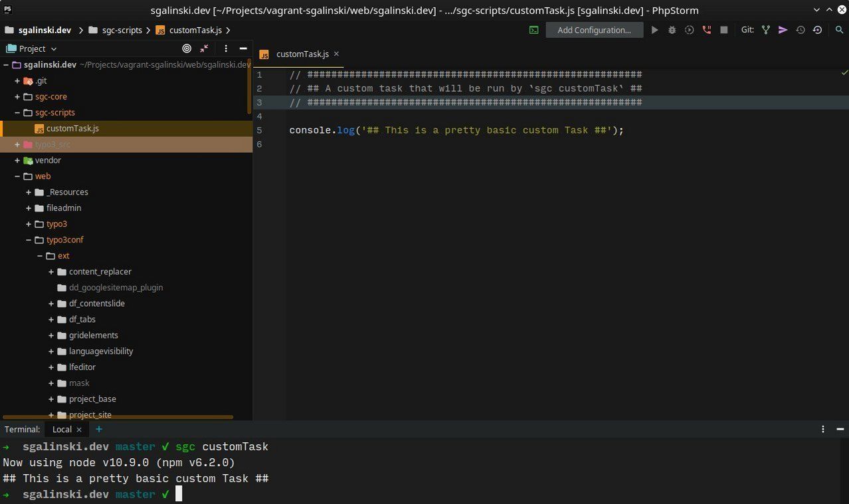Viewport: 849px width, 504px height.
Task: Open the Git branches popup via the branch icon
Action: pos(765,30)
